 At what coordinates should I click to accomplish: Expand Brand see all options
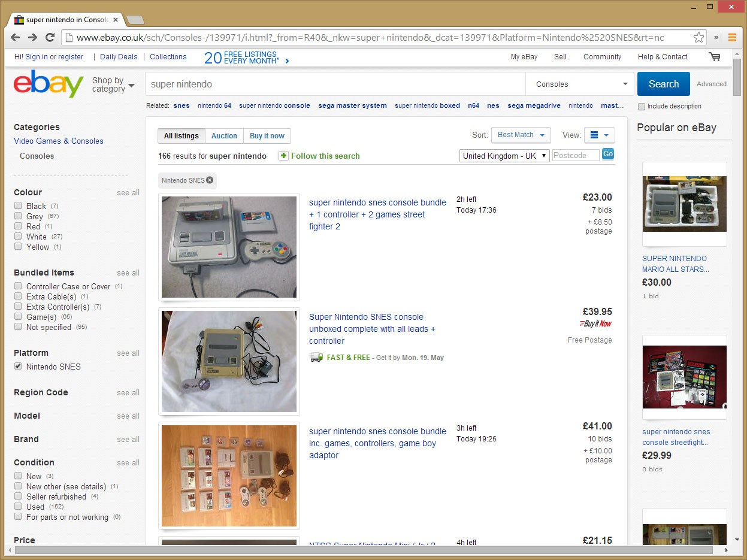pyautogui.click(x=128, y=440)
